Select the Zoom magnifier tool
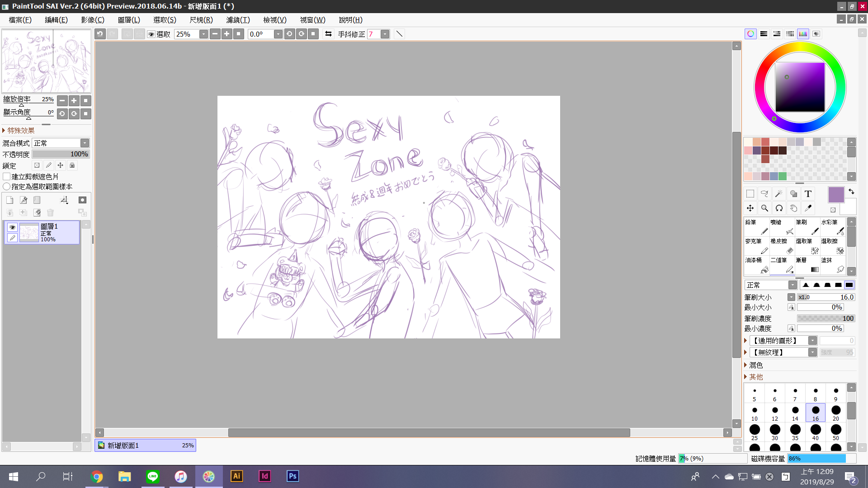 click(x=764, y=208)
